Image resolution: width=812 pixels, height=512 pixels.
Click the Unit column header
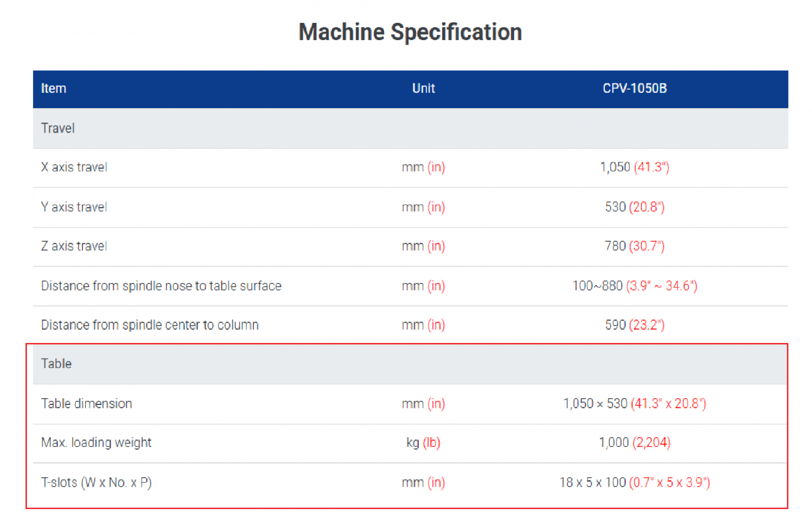(423, 88)
